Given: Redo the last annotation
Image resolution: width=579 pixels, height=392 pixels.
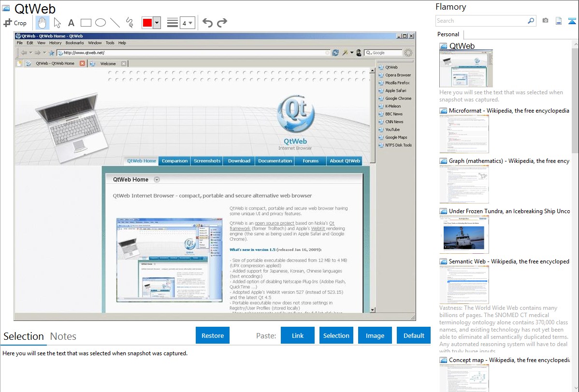Looking at the screenshot, I should [222, 23].
